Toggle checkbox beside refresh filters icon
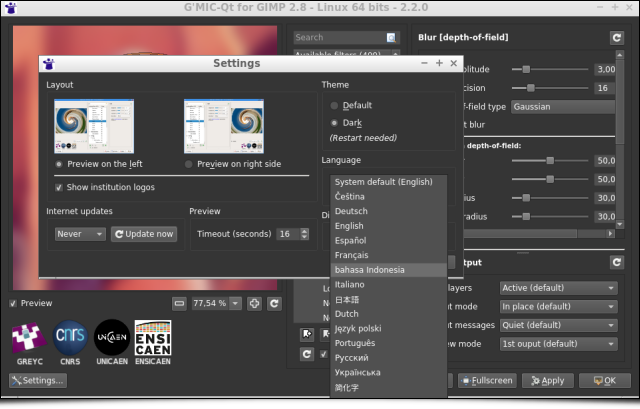Screen dimensions: 640x409 [323, 354]
